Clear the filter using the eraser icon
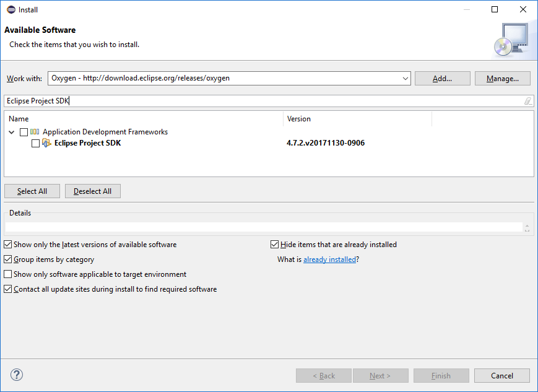The width and height of the screenshot is (538, 392). coord(527,100)
